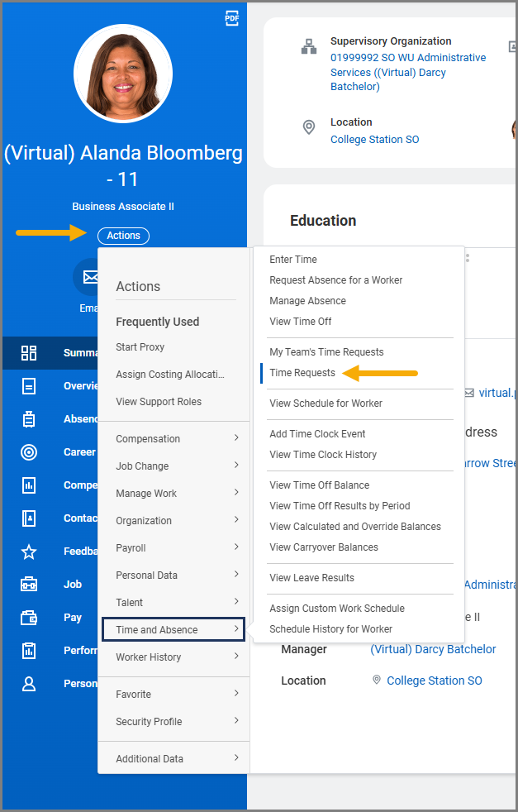Screen dimensions: 518x812
Task: Select Time Requests menu item
Action: point(302,373)
